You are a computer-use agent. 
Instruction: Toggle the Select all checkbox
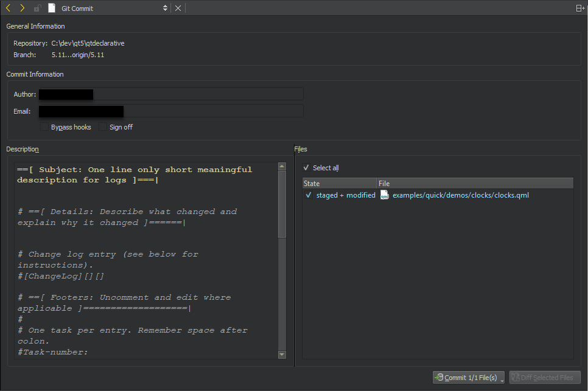[x=306, y=168]
